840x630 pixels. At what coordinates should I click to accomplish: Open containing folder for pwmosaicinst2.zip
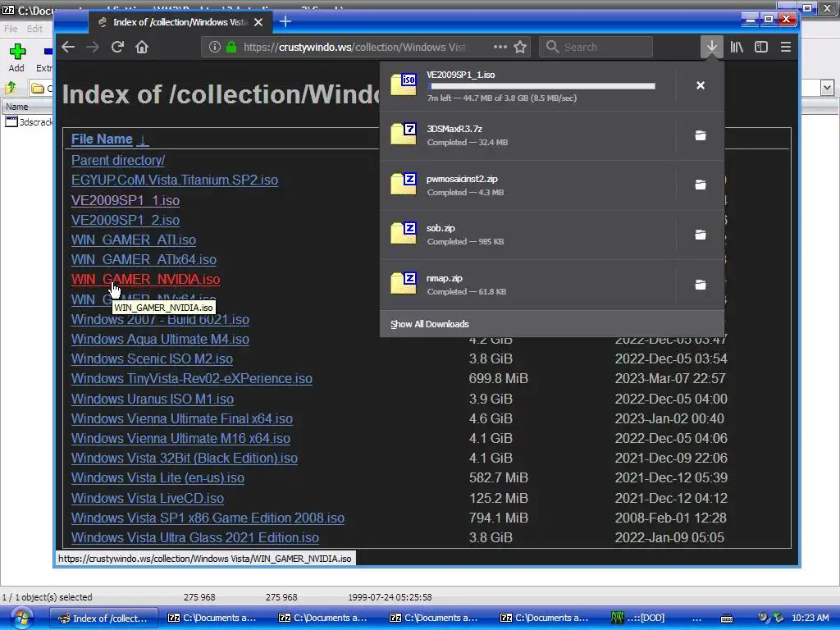click(x=701, y=185)
